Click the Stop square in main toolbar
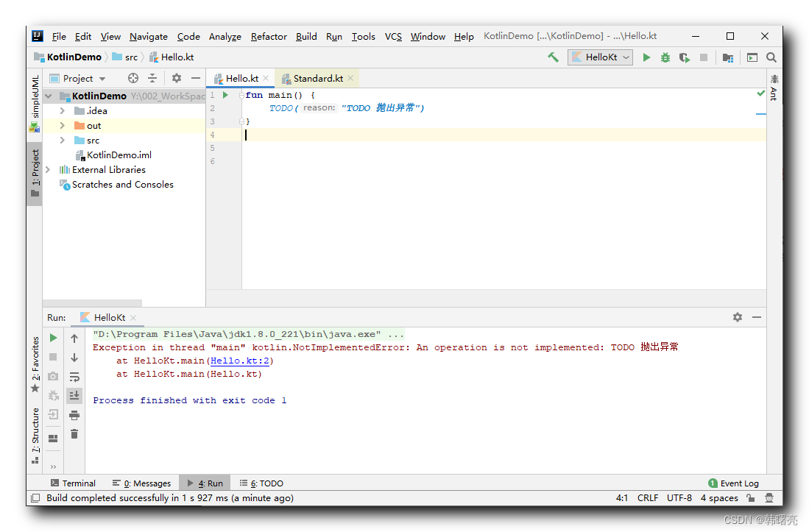809x532 pixels. (x=703, y=57)
